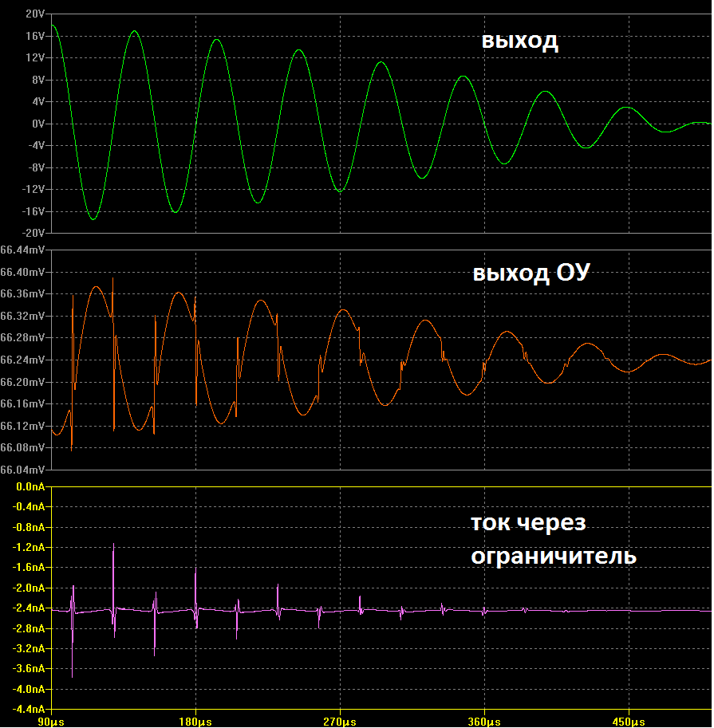Click the 66.24mV axis label
Screen dimensions: 714x728
click(x=23, y=360)
